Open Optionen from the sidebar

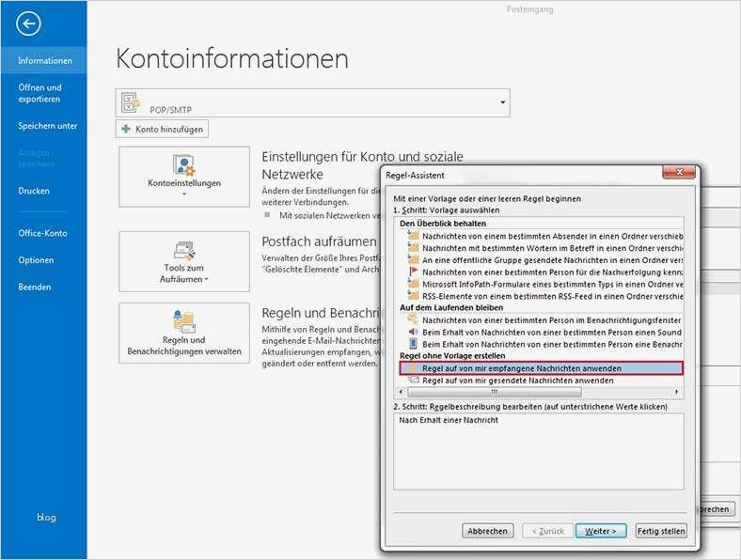coord(36,260)
